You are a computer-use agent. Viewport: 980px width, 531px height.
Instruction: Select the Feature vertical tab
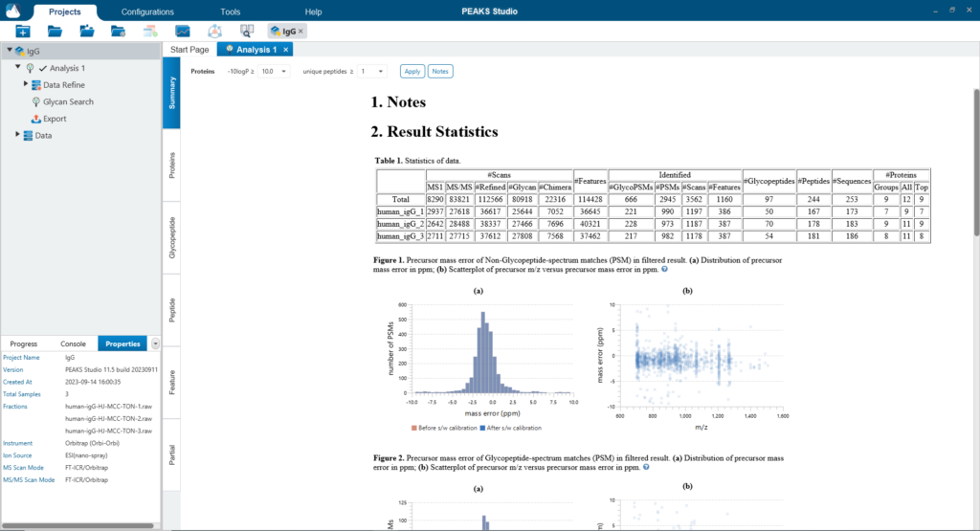point(172,383)
